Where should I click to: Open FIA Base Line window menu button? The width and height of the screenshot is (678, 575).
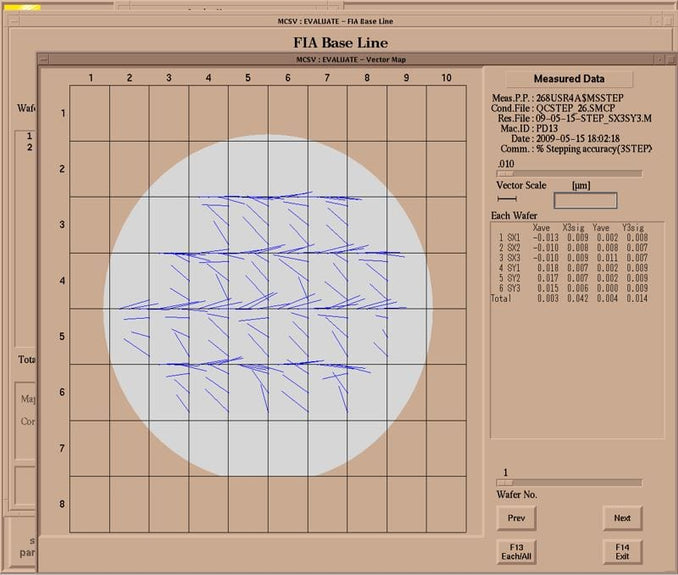[14, 21]
